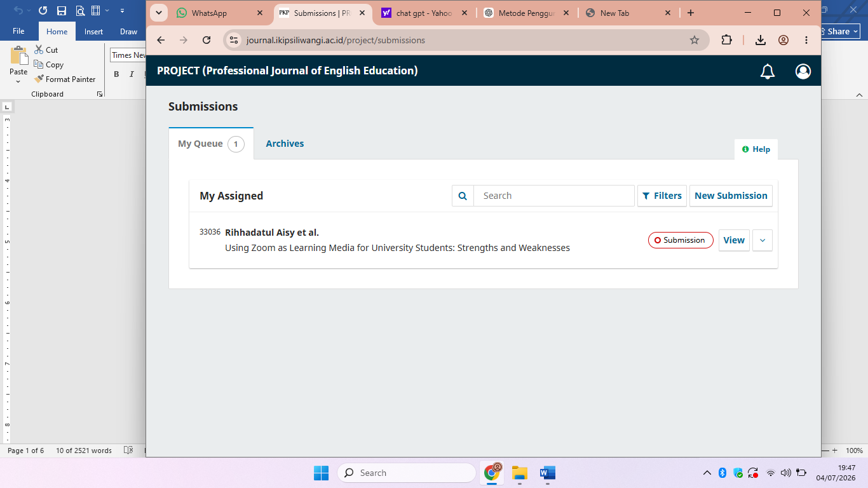This screenshot has width=868, height=488.
Task: Switch to Metode Penggur browser tab
Action: pyautogui.click(x=527, y=13)
